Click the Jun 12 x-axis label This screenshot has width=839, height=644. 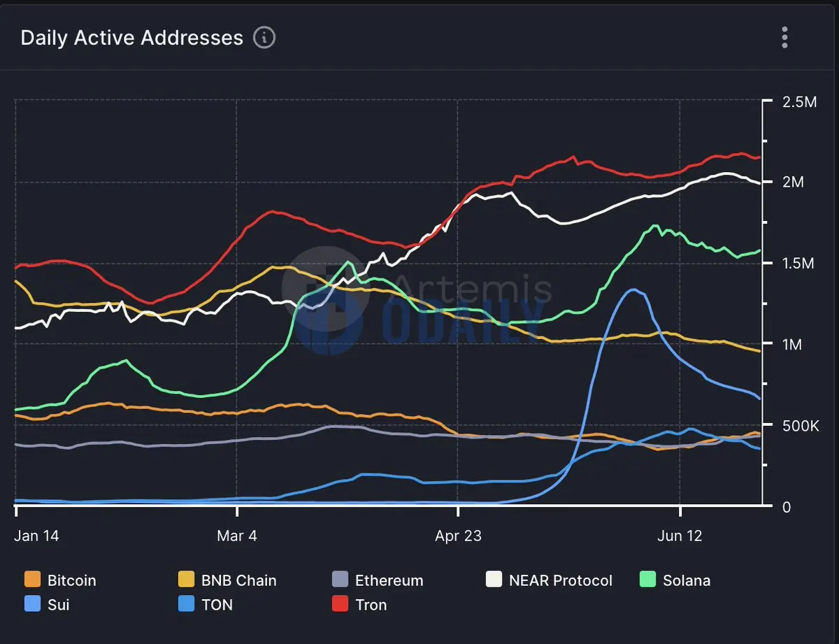[680, 536]
